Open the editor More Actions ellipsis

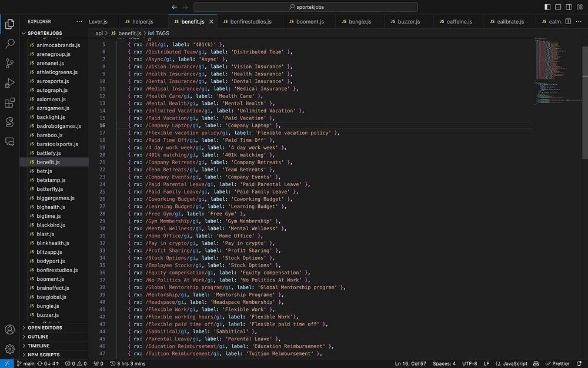[x=579, y=21]
